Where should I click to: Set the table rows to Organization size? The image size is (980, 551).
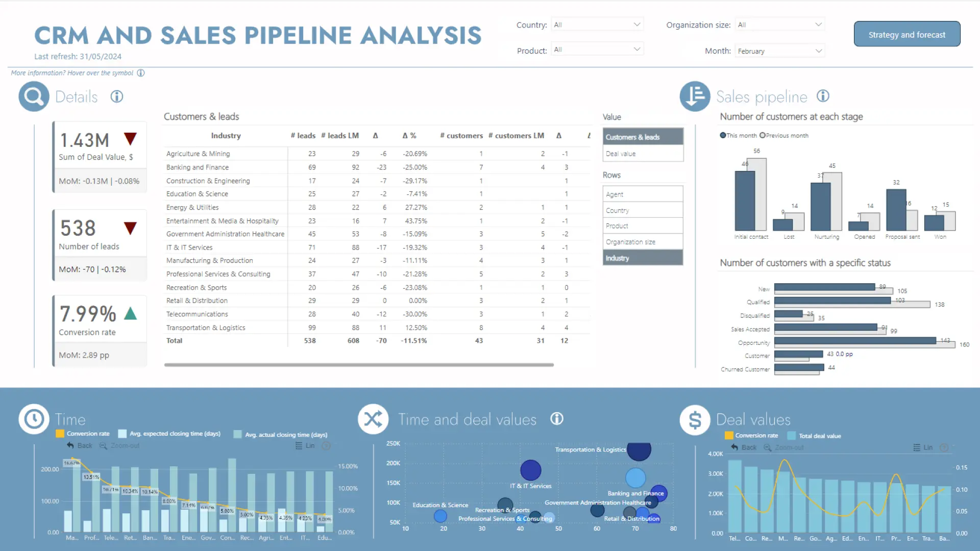coord(643,242)
